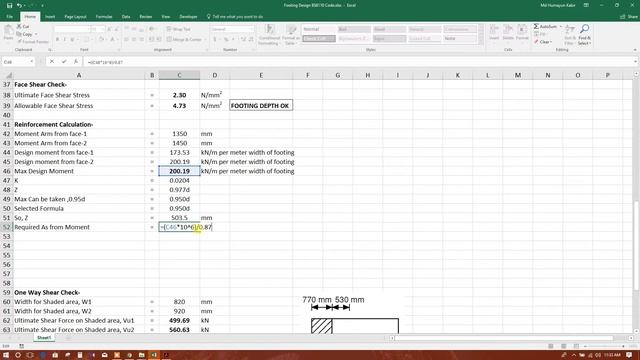Switch to the Review tab

point(146,17)
